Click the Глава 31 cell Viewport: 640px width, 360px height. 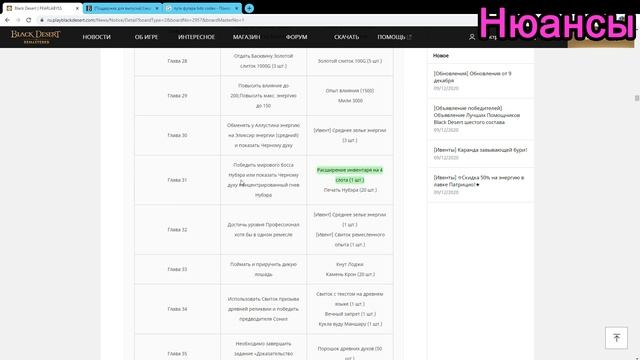(177, 180)
